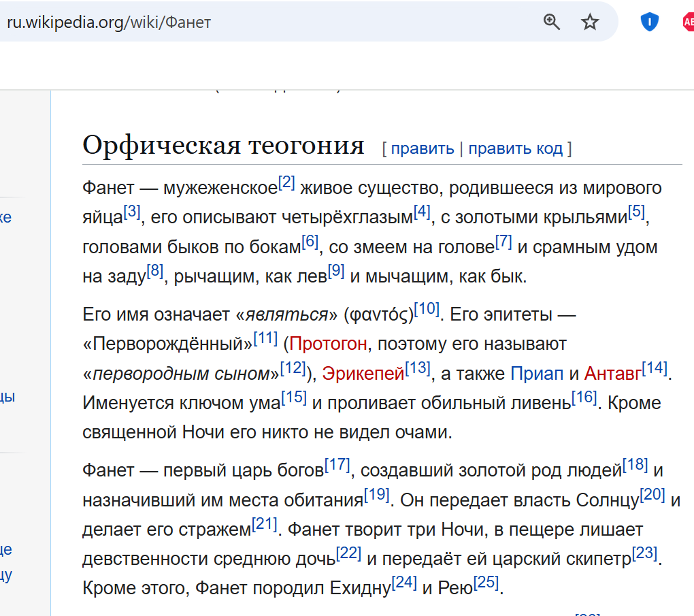Jump to footnote reference [19]

(377, 495)
